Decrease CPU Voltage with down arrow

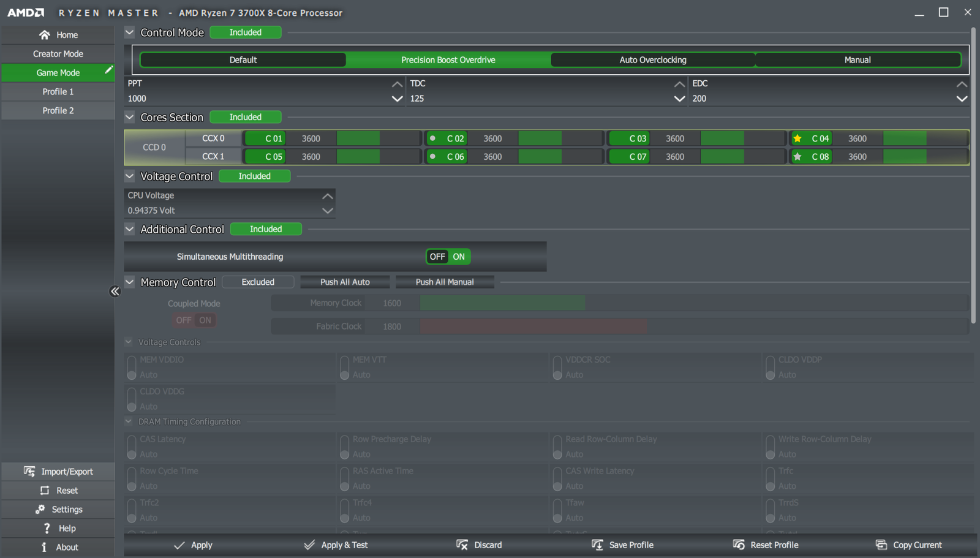tap(328, 211)
